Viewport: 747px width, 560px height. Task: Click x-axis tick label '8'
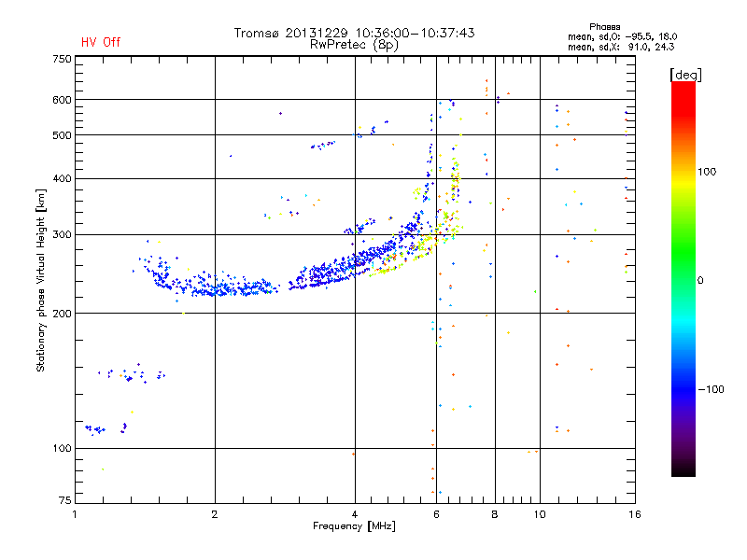[495, 514]
